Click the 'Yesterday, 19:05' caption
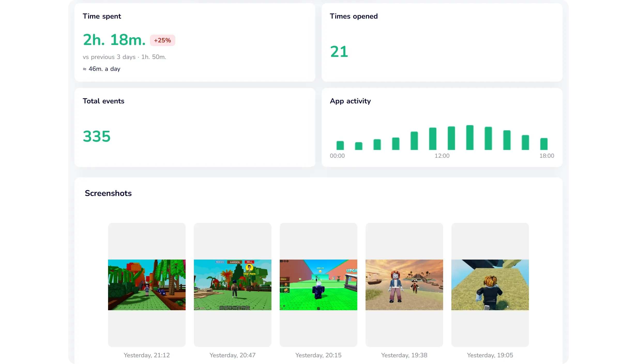The height and width of the screenshot is (364, 637). click(490, 355)
